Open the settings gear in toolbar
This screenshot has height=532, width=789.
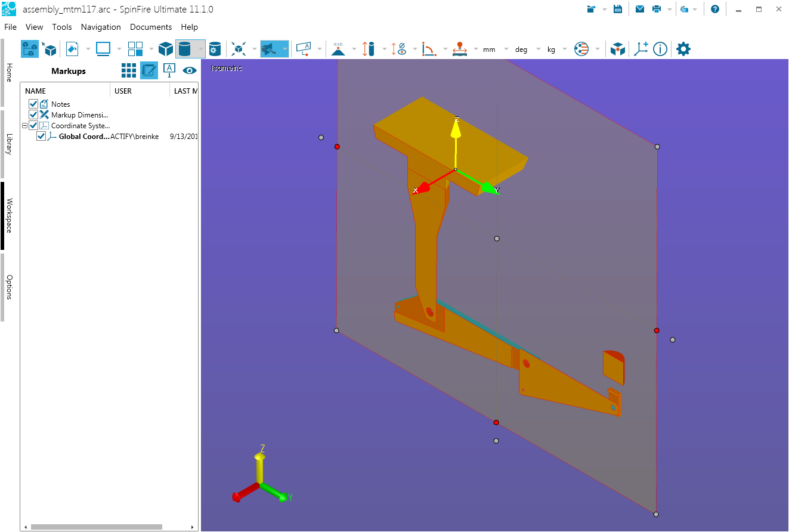(683, 49)
